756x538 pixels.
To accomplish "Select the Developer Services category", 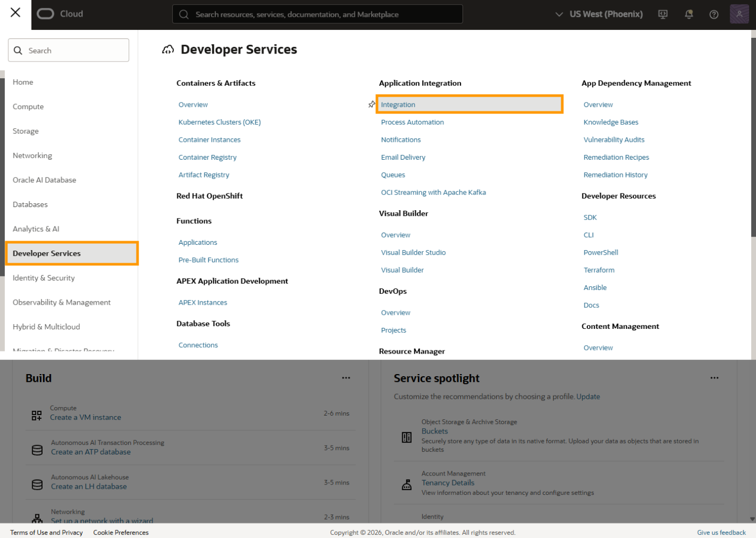I will click(x=72, y=253).
